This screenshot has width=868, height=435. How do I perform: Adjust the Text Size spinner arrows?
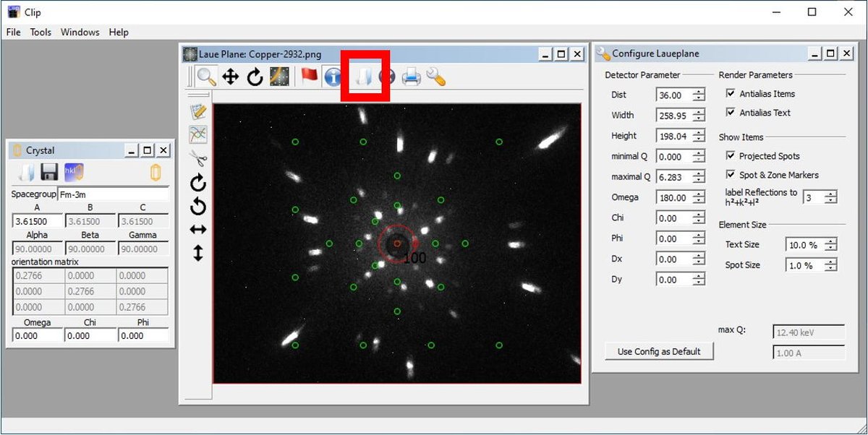pos(831,245)
